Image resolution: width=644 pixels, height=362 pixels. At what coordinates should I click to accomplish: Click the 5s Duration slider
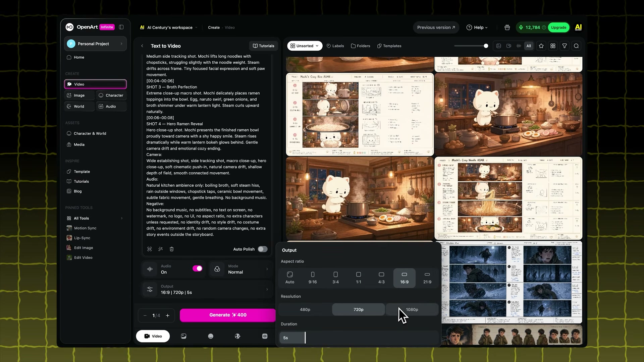coord(359,338)
